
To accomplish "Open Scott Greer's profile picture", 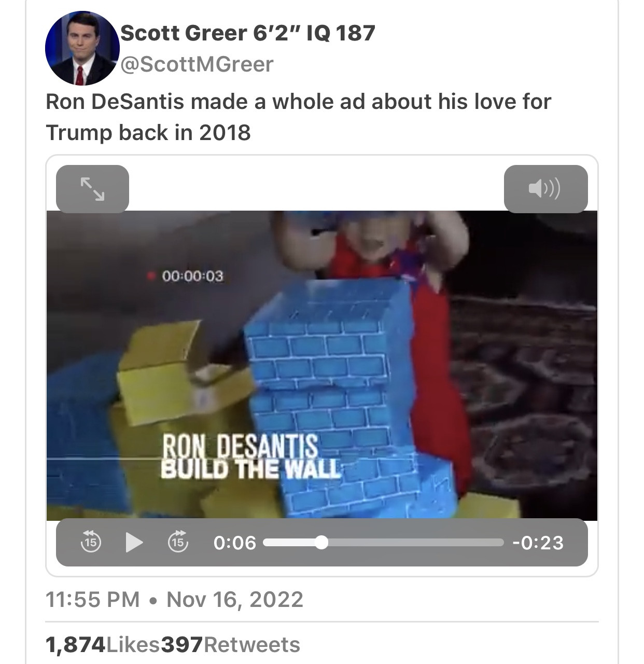I will point(82,48).
